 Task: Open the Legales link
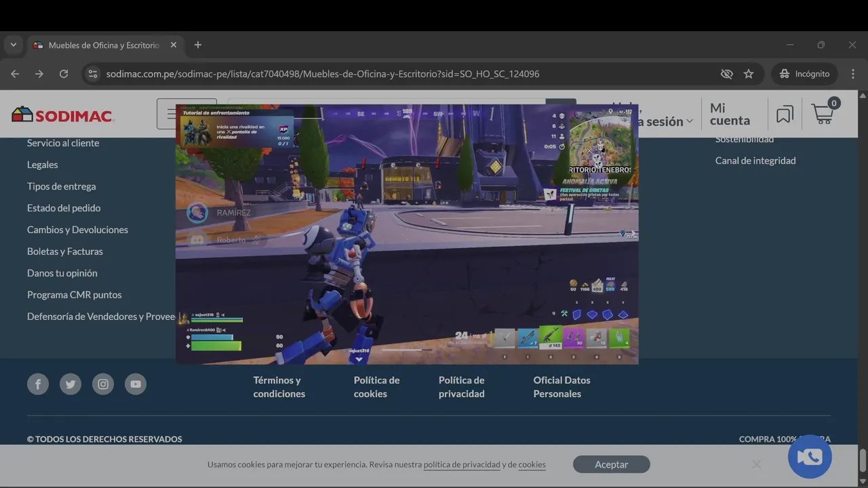tap(43, 165)
